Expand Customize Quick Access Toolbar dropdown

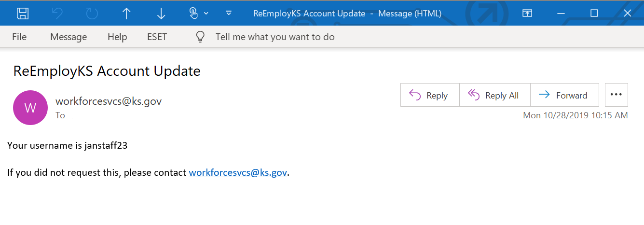coord(229,14)
